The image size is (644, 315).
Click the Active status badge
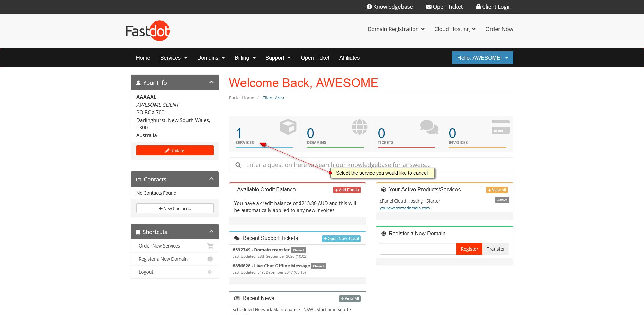[502, 200]
